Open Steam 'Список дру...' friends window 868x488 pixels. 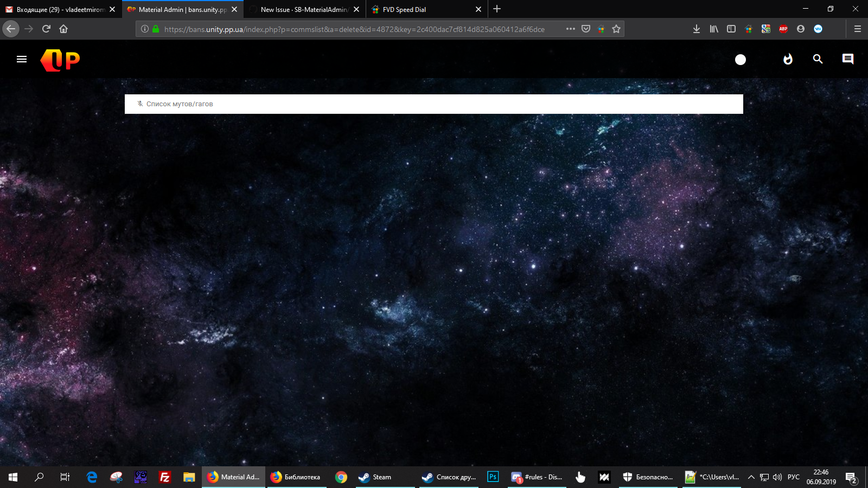(449, 477)
